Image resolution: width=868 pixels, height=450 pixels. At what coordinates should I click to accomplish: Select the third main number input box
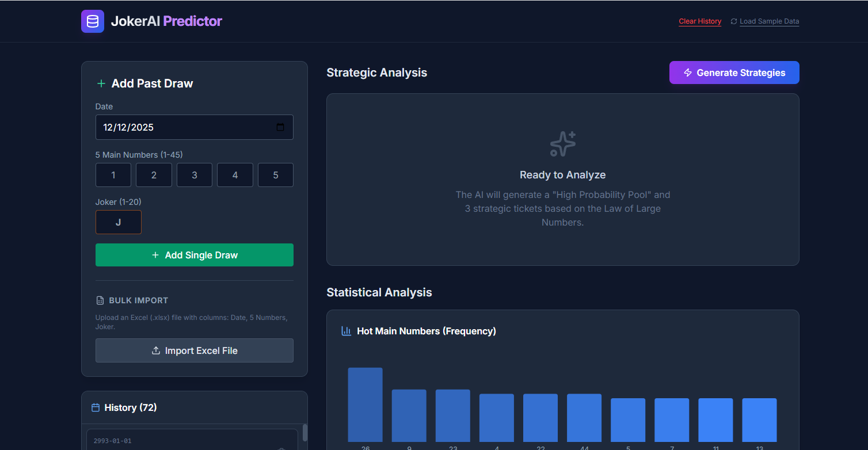195,175
